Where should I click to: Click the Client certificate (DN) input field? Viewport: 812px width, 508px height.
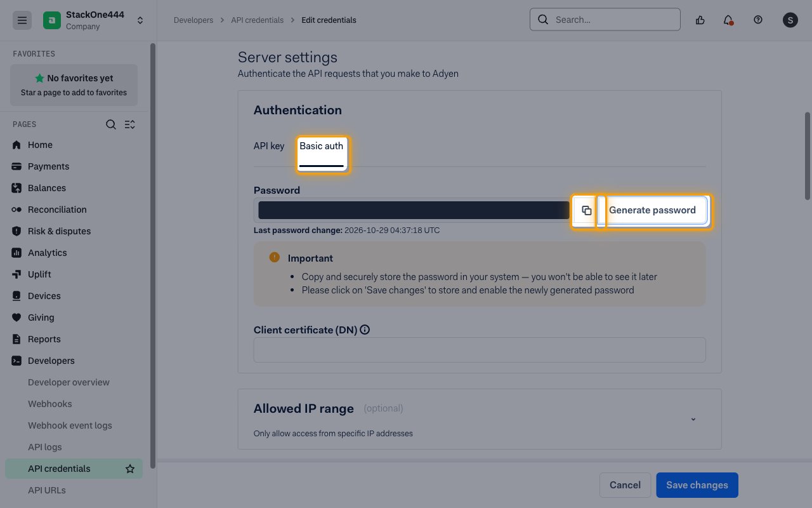[480, 350]
